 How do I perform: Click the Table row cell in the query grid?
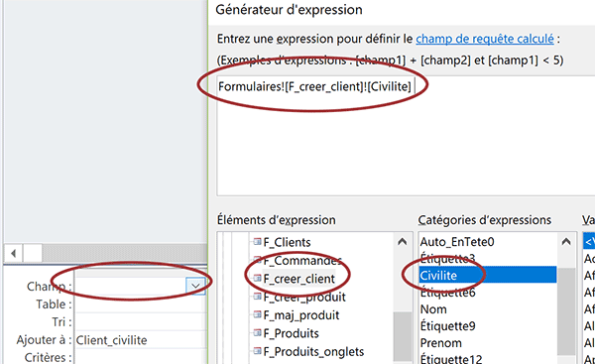click(x=141, y=304)
